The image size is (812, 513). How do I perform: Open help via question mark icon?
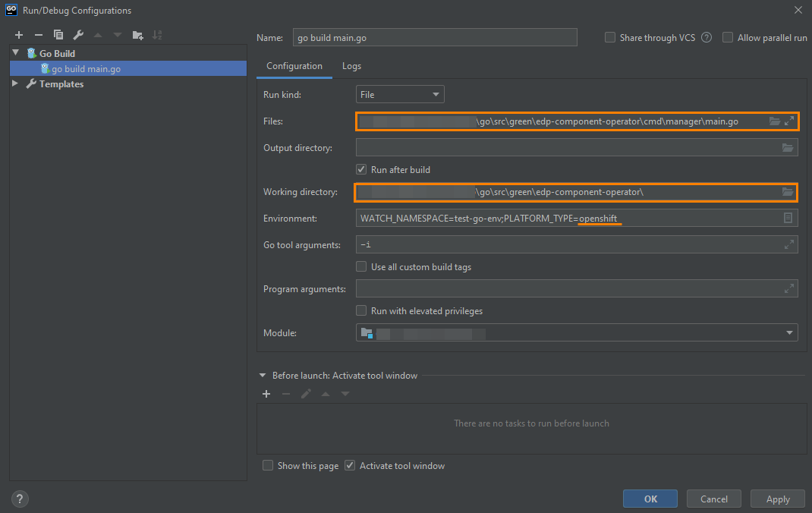(x=19, y=499)
